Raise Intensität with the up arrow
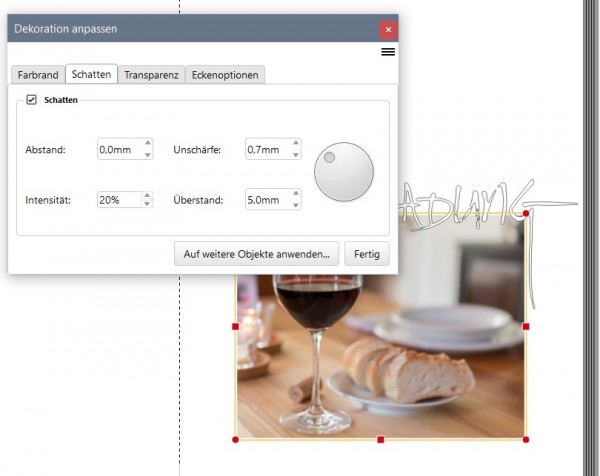This screenshot has width=600, height=476. point(147,195)
